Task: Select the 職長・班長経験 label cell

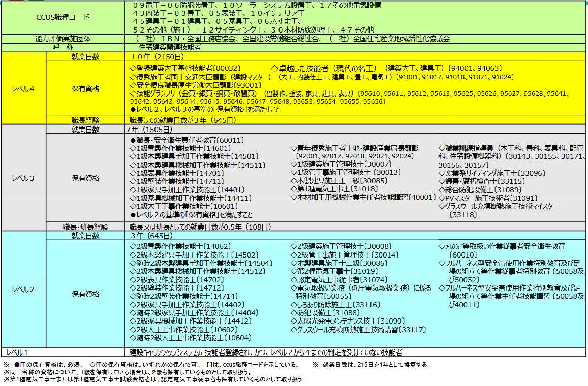Action: [x=85, y=227]
